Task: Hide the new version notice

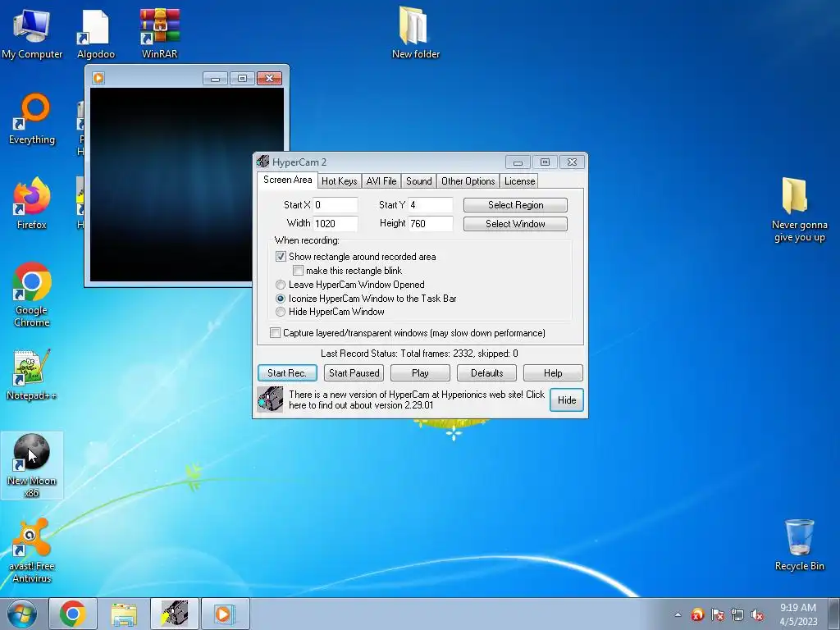Action: point(567,400)
